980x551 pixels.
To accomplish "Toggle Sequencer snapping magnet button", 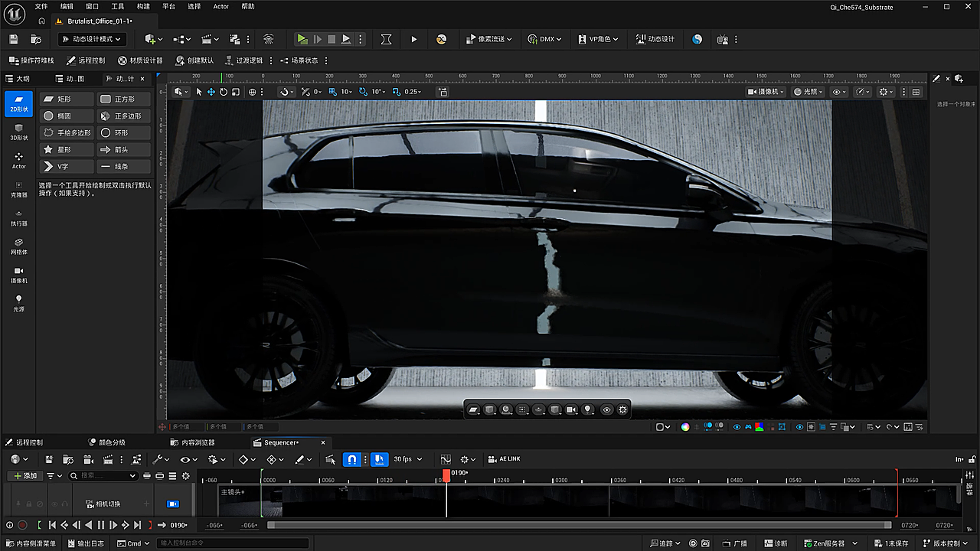I will point(351,459).
